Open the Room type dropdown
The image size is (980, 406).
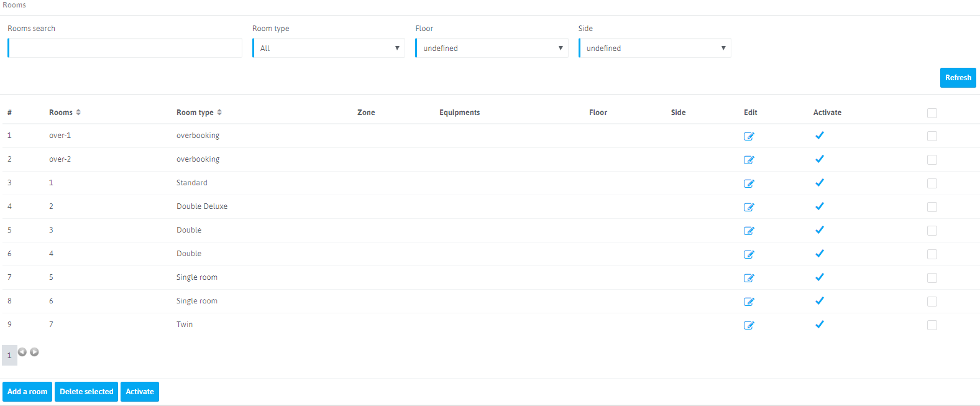pos(329,48)
